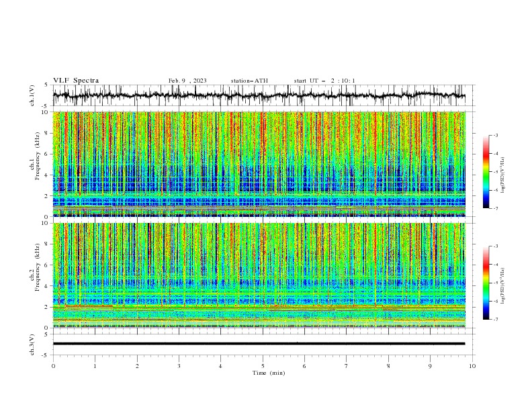
Task: Click the "VLF Spectra" plot title
Action: (76, 81)
